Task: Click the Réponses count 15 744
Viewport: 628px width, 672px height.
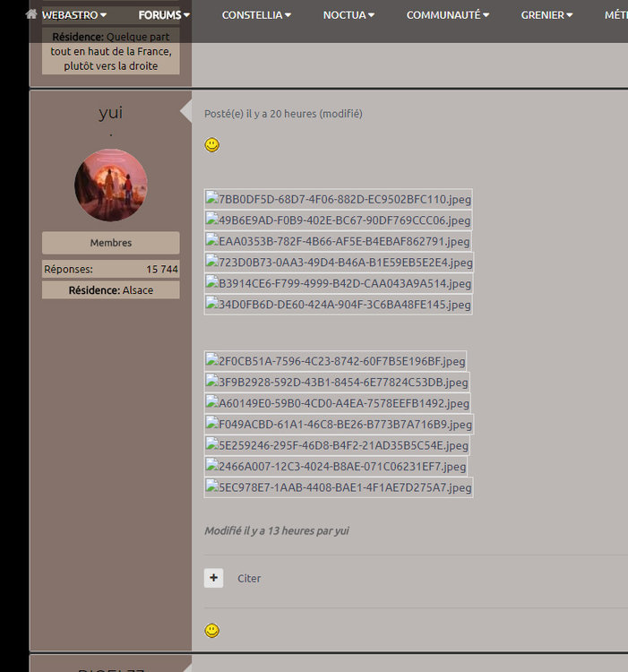Action: coord(162,269)
